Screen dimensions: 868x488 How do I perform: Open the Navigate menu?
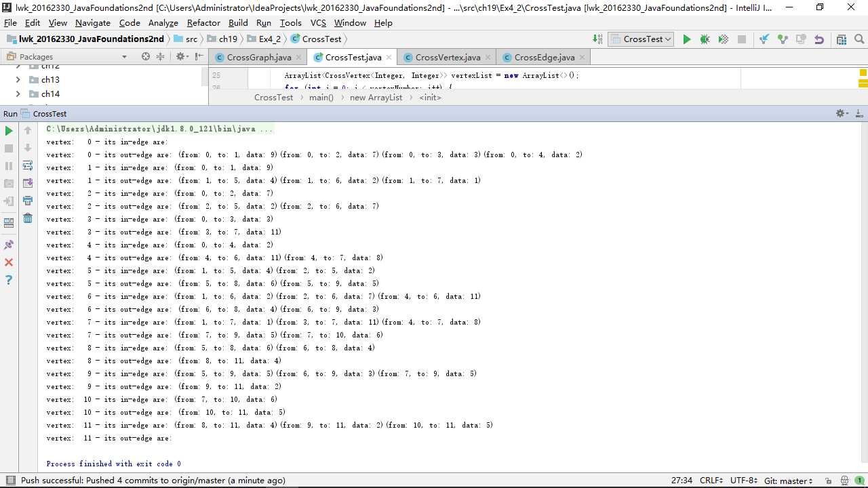tap(93, 22)
